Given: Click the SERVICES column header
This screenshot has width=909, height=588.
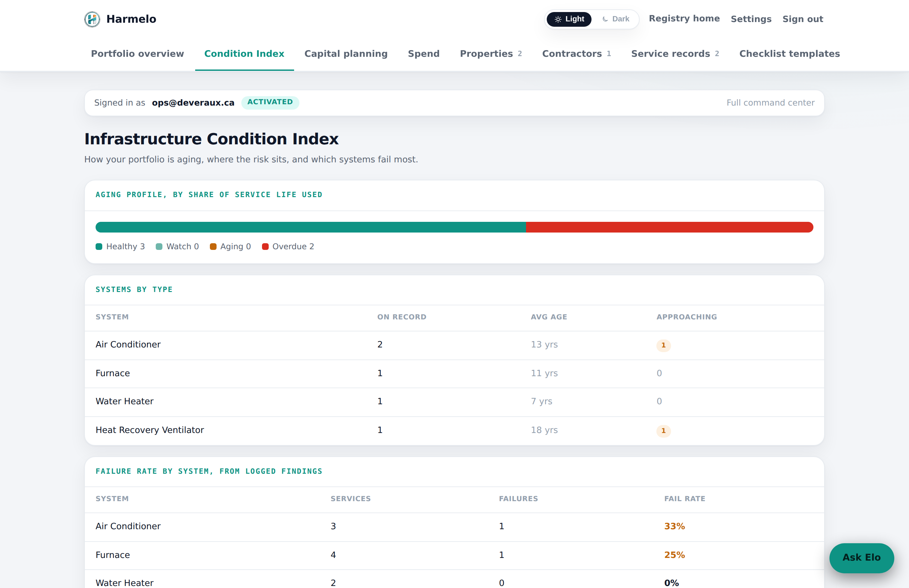Looking at the screenshot, I should click(x=351, y=499).
